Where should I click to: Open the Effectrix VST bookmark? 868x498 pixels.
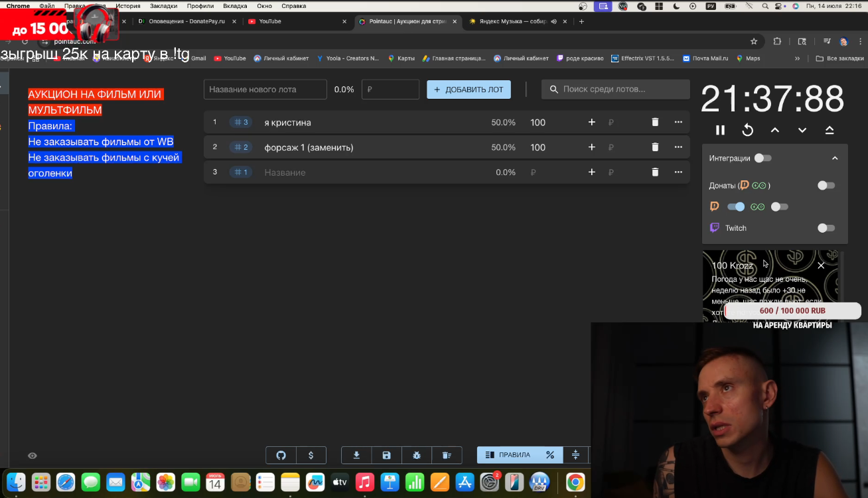(x=642, y=58)
